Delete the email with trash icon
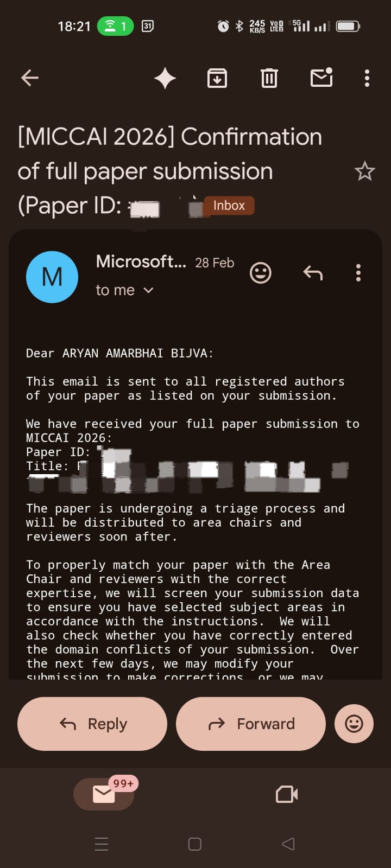This screenshot has height=868, width=391. coord(269,79)
